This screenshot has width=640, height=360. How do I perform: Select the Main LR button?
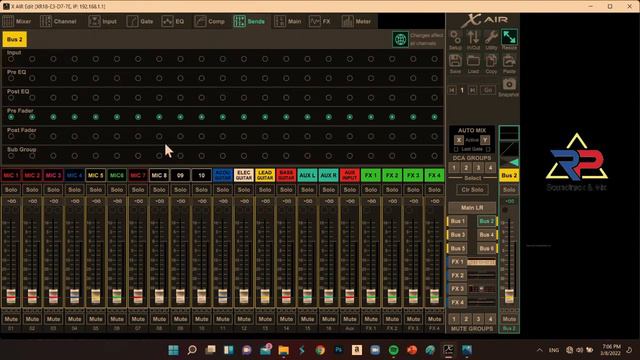tap(472, 208)
